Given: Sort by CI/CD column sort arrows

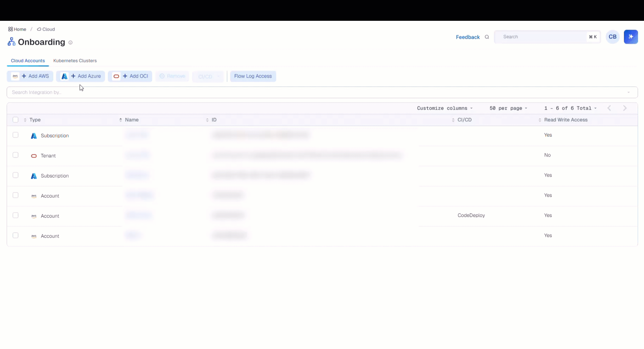Looking at the screenshot, I should pos(453,120).
